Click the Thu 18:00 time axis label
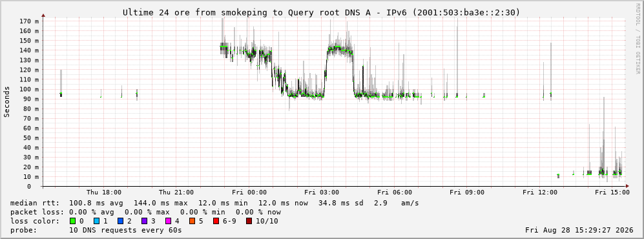Viewport: 644px width, 239px height. coord(104,192)
